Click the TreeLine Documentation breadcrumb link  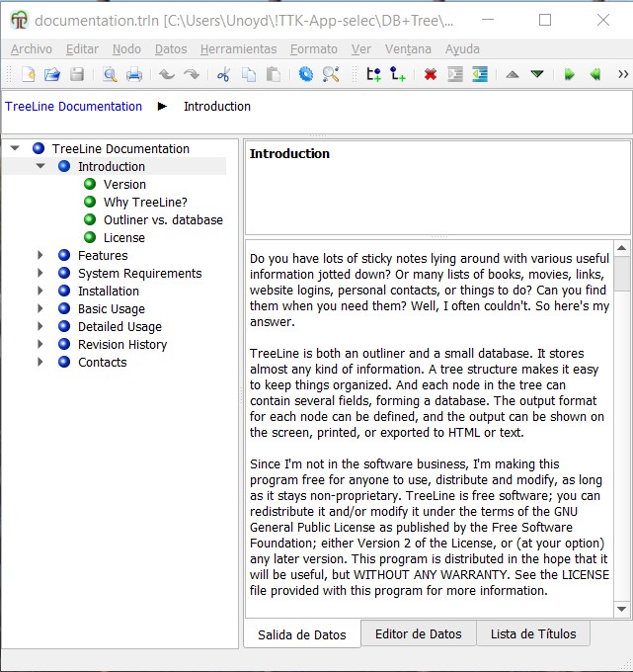(x=73, y=107)
